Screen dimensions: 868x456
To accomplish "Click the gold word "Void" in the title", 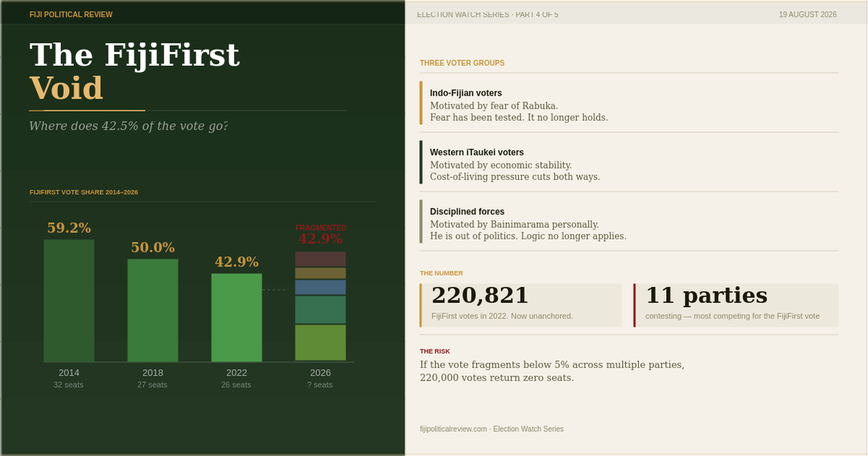I will 66,89.
